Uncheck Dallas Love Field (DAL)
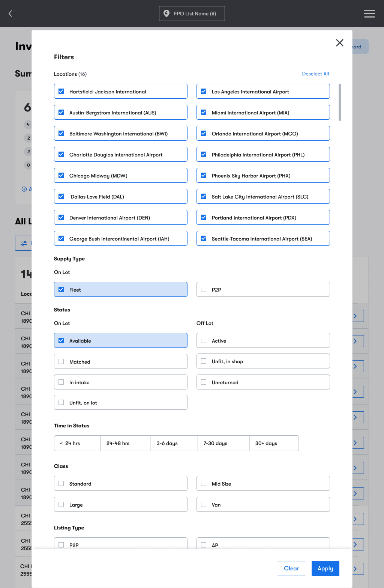The image size is (384, 588). (x=121, y=196)
